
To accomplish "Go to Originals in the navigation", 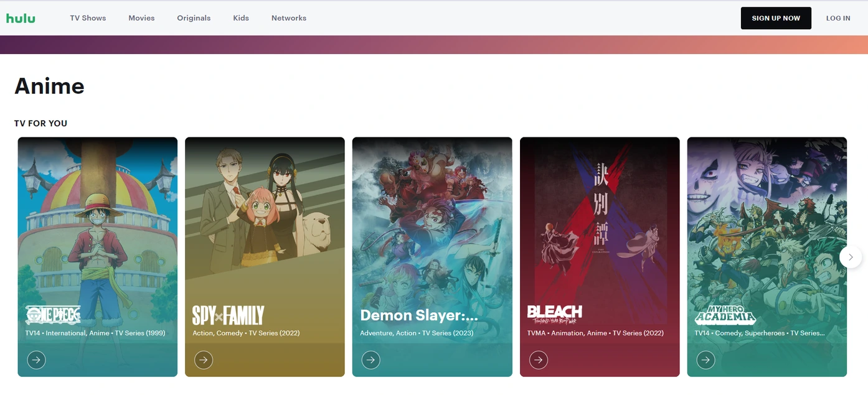I will click(x=194, y=18).
